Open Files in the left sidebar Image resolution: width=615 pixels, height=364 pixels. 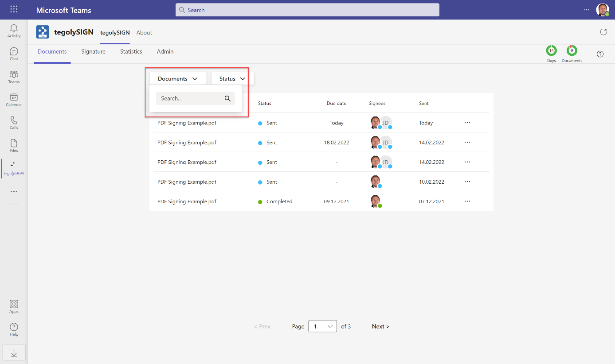click(x=14, y=146)
